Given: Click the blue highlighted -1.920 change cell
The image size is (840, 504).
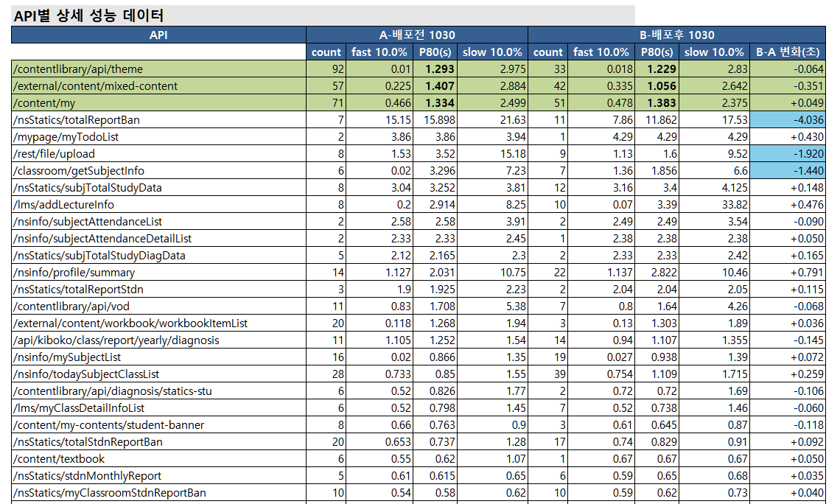Looking at the screenshot, I should (x=788, y=154).
